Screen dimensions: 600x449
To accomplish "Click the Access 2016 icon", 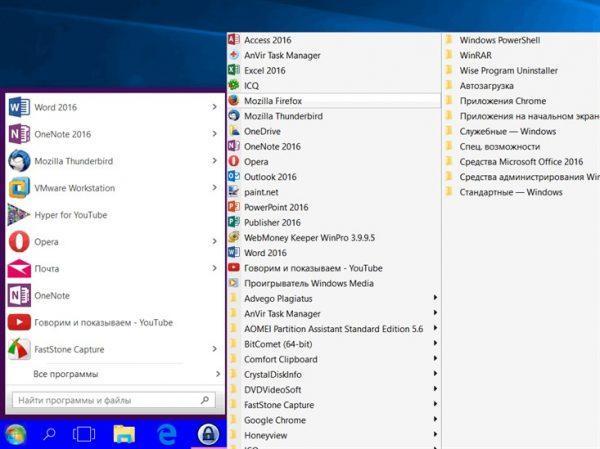I will [x=234, y=39].
